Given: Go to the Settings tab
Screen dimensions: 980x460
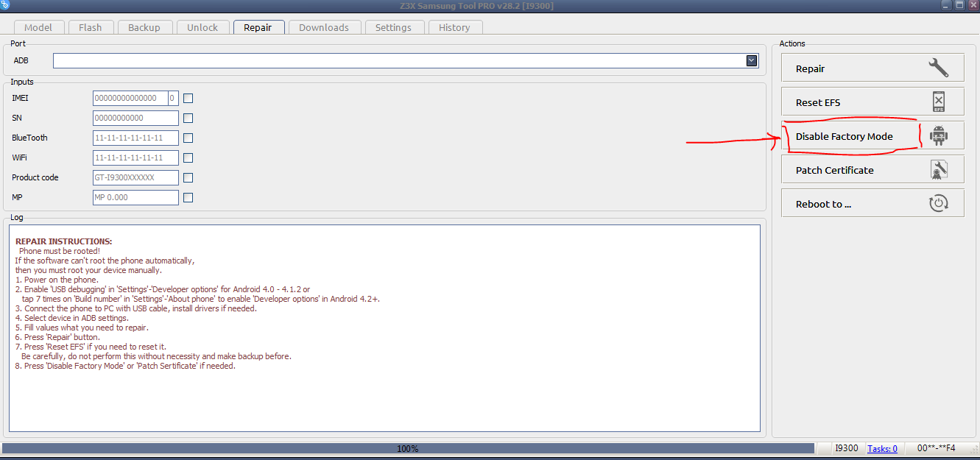Looking at the screenshot, I should [x=393, y=27].
